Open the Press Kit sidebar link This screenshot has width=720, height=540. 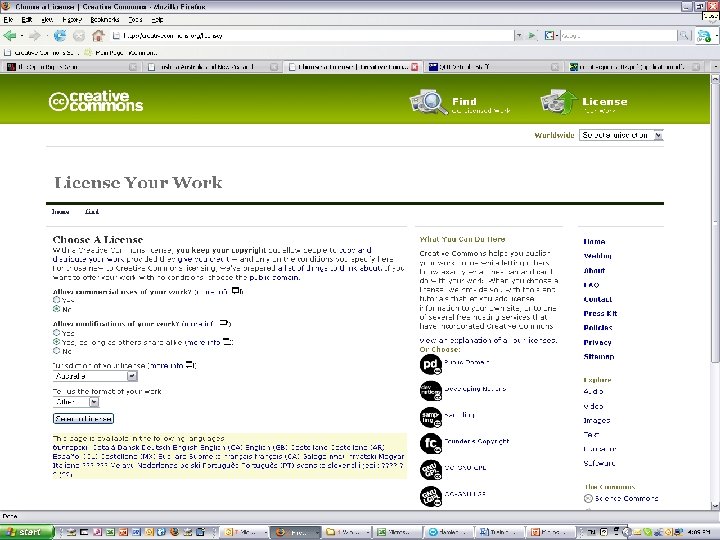(600, 313)
